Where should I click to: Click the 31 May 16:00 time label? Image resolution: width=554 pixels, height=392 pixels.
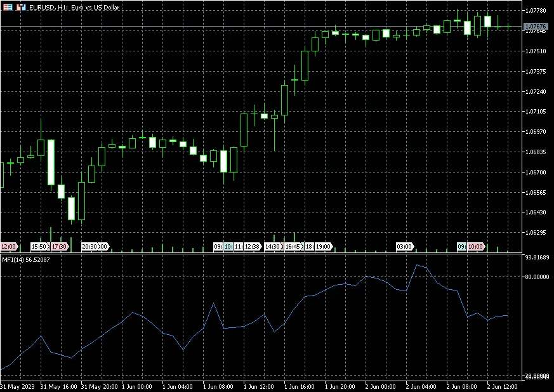pyautogui.click(x=58, y=387)
